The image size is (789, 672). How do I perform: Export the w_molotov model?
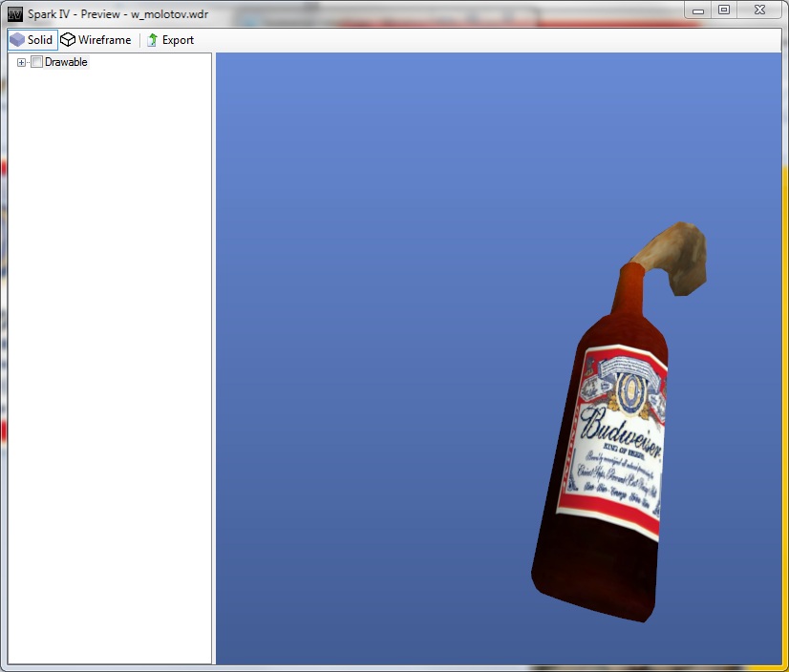[171, 40]
